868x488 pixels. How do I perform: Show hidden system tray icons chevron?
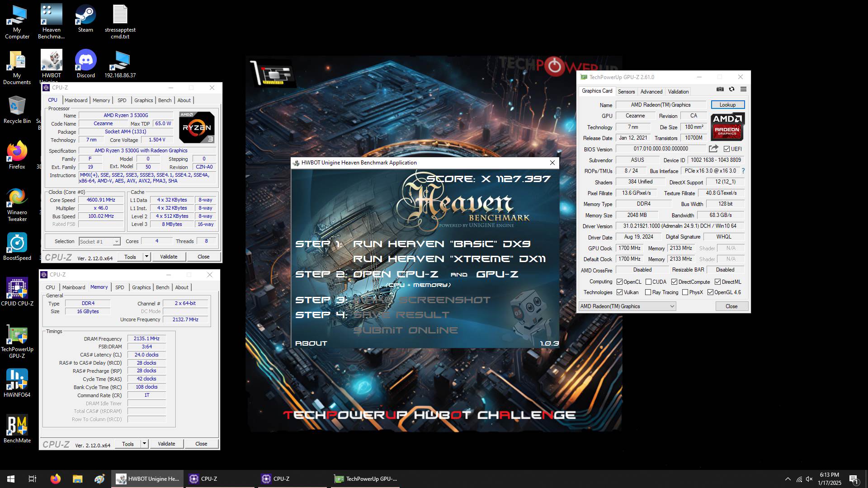[x=788, y=479]
